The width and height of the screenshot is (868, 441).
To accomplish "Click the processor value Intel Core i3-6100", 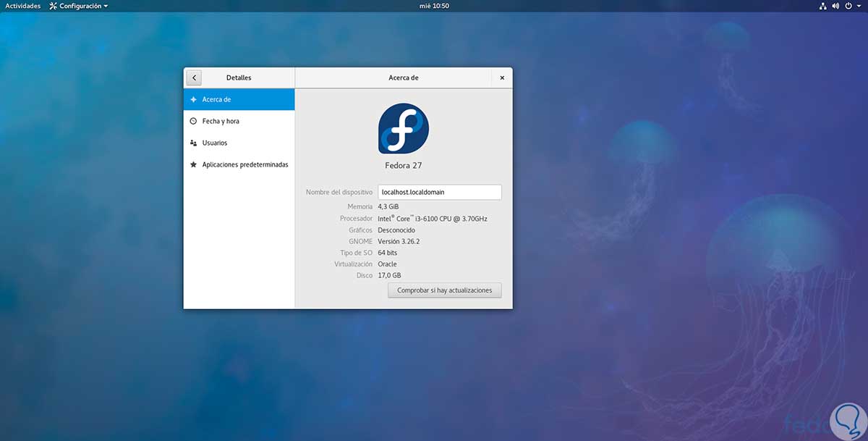I will pyautogui.click(x=433, y=219).
